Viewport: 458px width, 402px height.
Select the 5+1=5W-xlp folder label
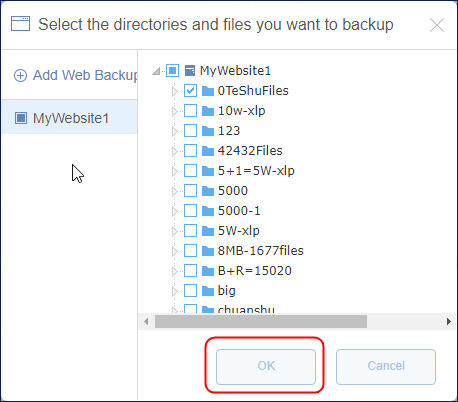256,171
